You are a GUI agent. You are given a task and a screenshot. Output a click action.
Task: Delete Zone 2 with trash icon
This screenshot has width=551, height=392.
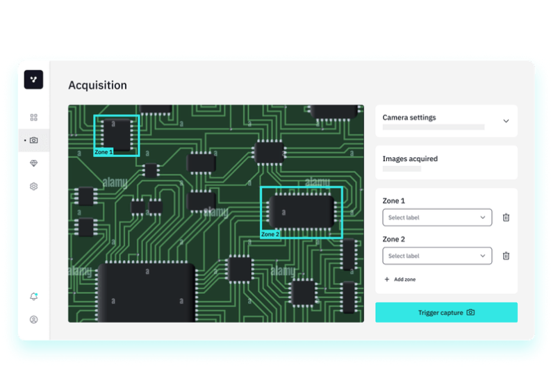506,256
